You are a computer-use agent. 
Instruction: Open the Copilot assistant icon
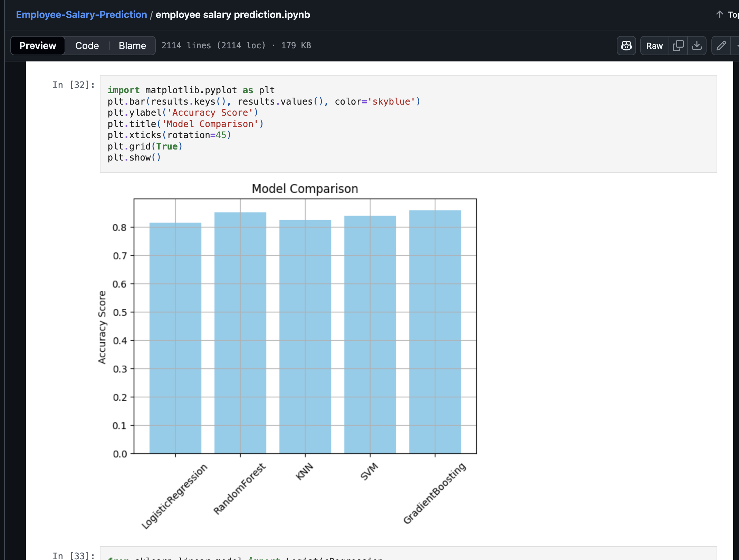coord(626,46)
